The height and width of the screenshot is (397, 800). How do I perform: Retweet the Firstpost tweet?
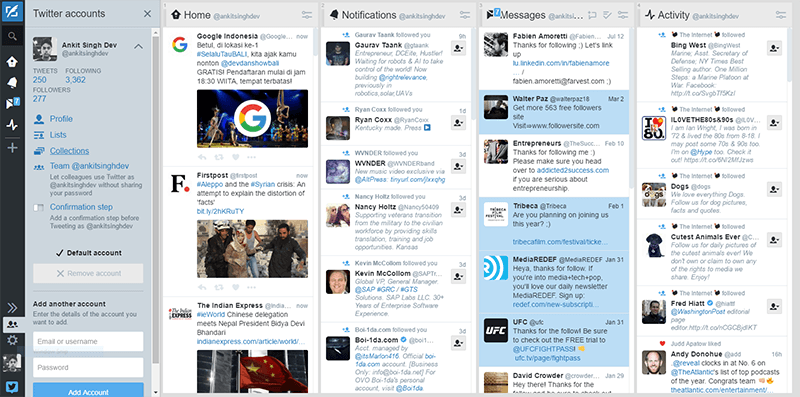(219, 287)
